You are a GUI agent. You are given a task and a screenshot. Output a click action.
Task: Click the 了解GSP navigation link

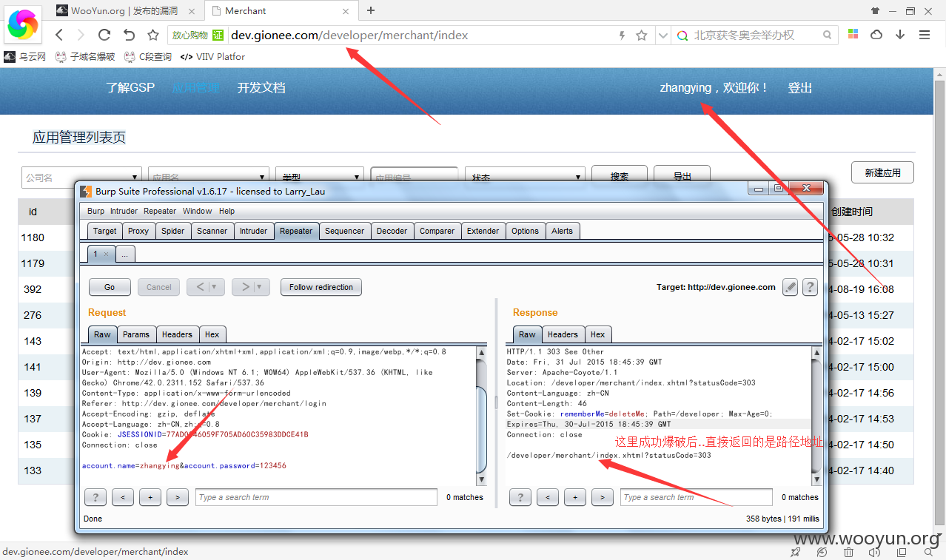[130, 87]
